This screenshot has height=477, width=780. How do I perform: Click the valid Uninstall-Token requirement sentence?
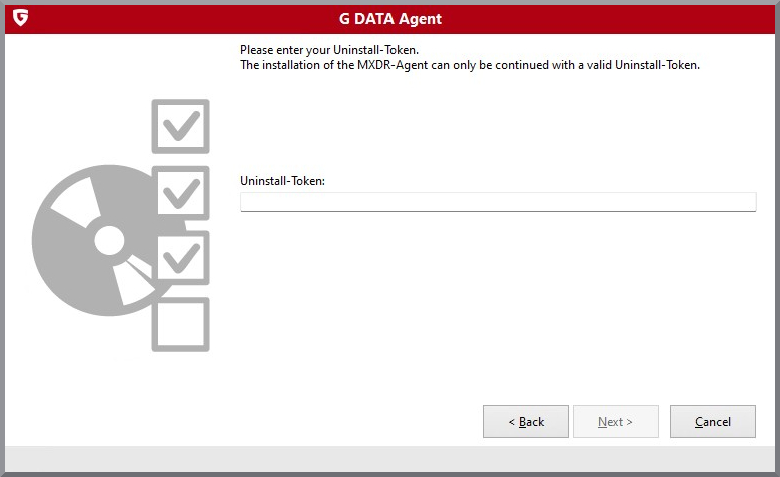(x=469, y=65)
